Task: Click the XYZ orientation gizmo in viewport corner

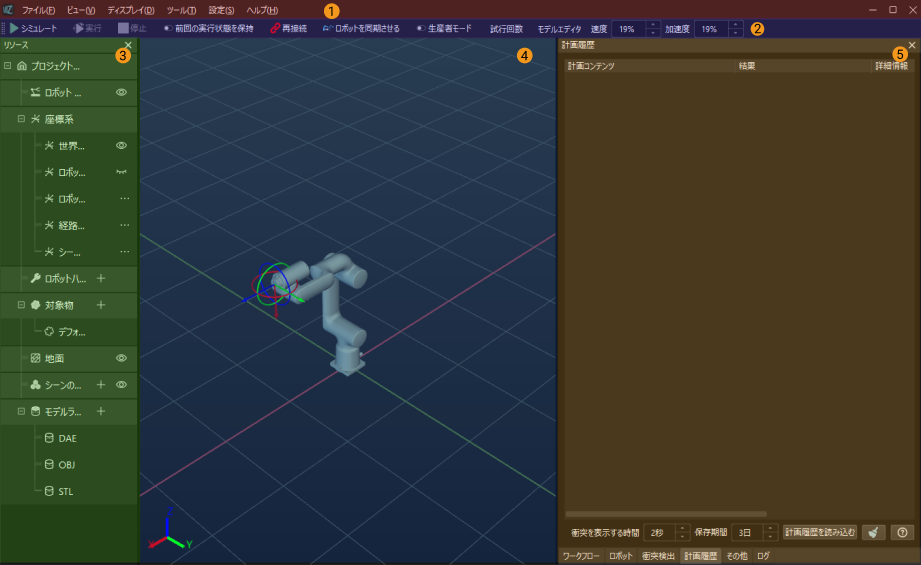Action: 169,529
